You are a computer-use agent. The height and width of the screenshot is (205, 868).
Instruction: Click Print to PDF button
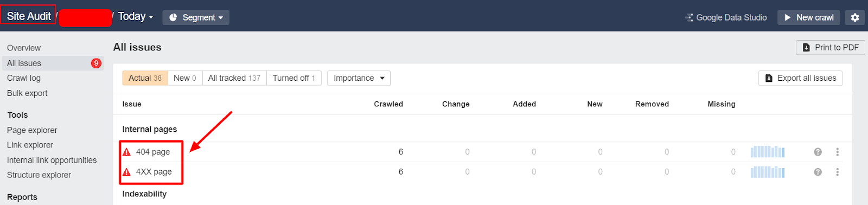coord(831,48)
